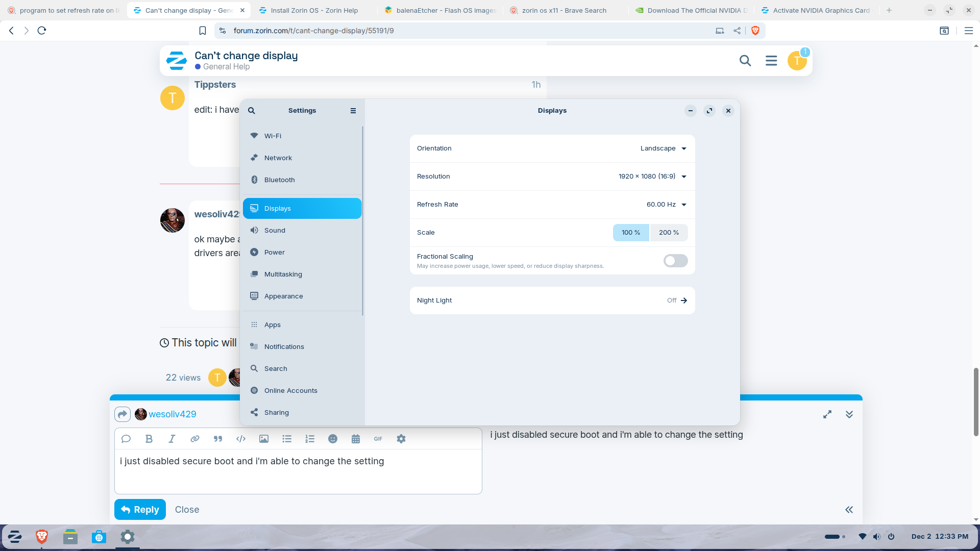Click the blockquote icon in reply editor
Viewport: 980px width, 551px height.
218,439
